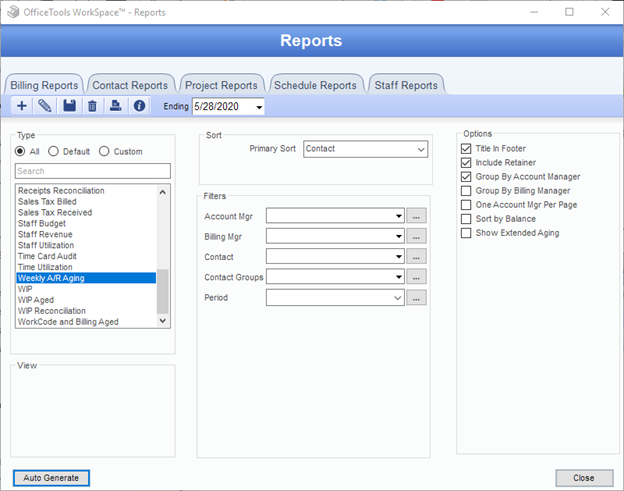Click the Auto Generate button
624x491 pixels.
tap(51, 478)
